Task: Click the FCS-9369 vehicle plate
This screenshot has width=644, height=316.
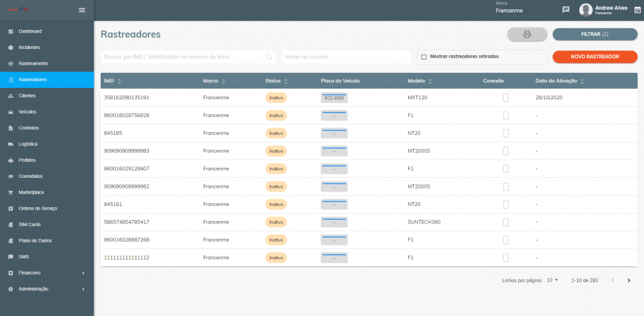Action: click(334, 97)
